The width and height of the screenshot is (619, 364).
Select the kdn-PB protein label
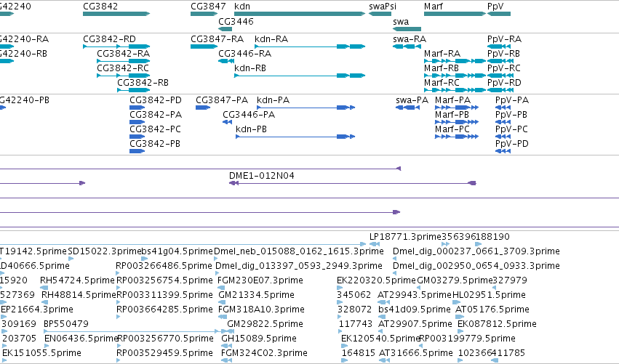[251, 129]
